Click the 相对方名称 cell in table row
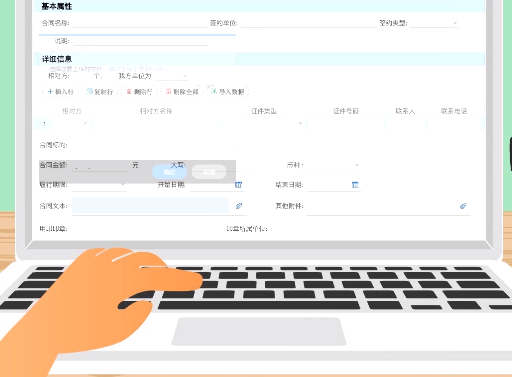The height and width of the screenshot is (377, 512). [156, 124]
